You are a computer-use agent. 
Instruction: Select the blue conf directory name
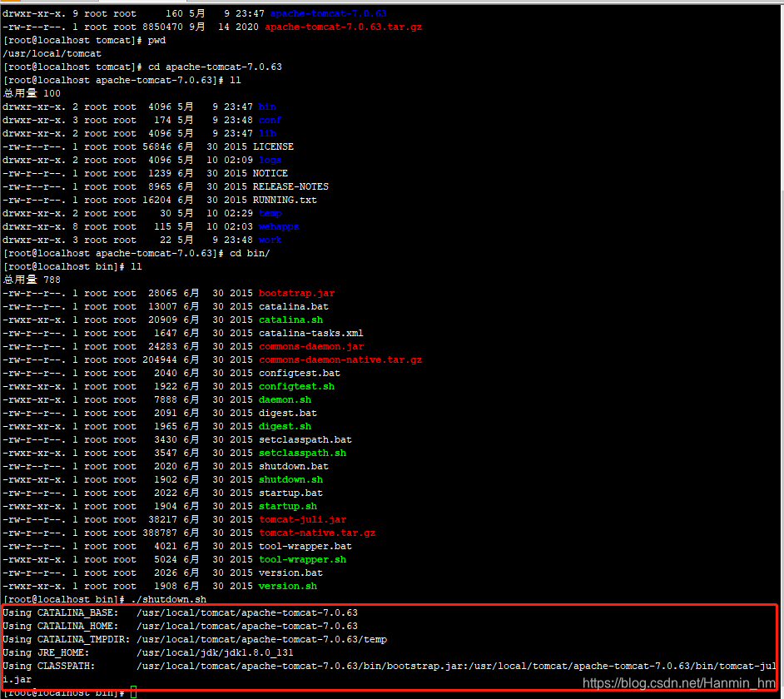click(x=270, y=121)
